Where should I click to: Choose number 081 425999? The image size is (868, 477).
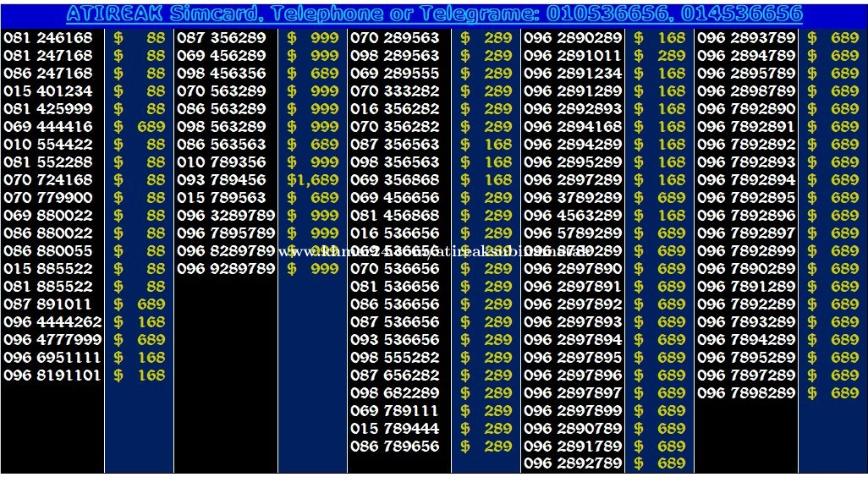(x=48, y=109)
